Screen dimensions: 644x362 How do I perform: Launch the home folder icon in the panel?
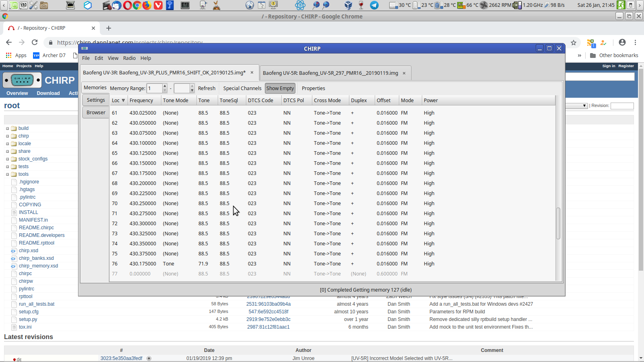(x=44, y=5)
